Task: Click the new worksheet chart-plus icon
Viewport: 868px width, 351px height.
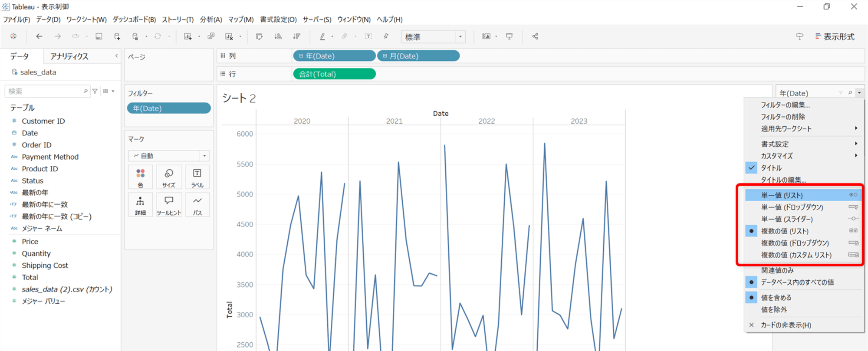Action: click(x=187, y=36)
